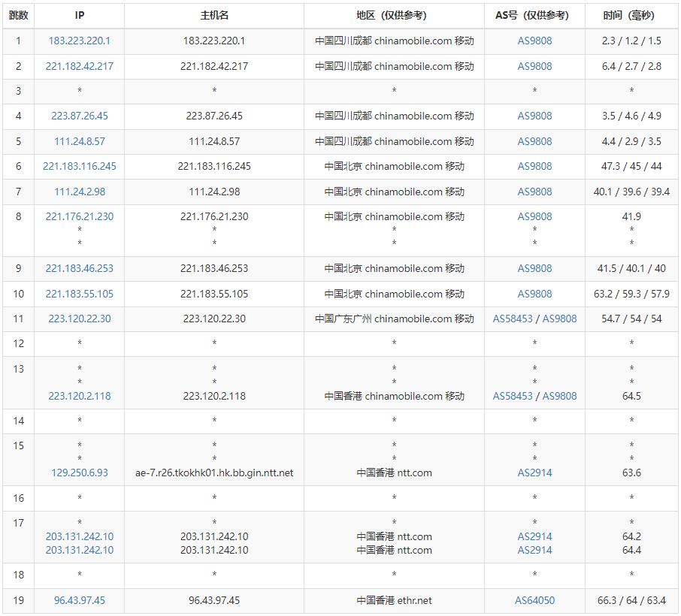
Task: Click hop number 16
Action: click(18, 498)
